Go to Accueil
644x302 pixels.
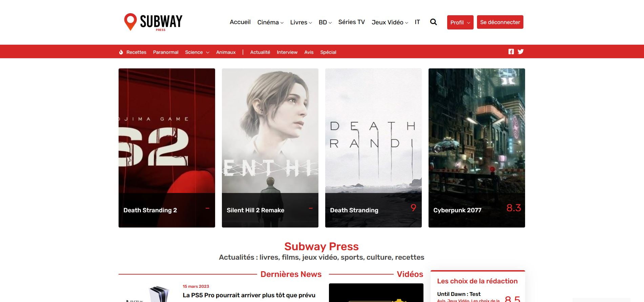(x=240, y=22)
